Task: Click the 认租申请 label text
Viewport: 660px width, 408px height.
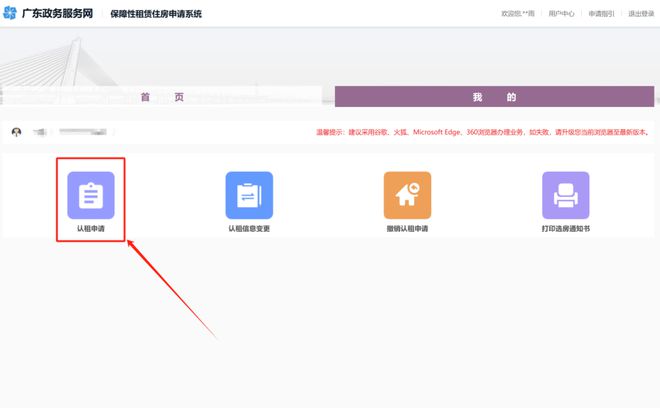Action: coord(91,229)
